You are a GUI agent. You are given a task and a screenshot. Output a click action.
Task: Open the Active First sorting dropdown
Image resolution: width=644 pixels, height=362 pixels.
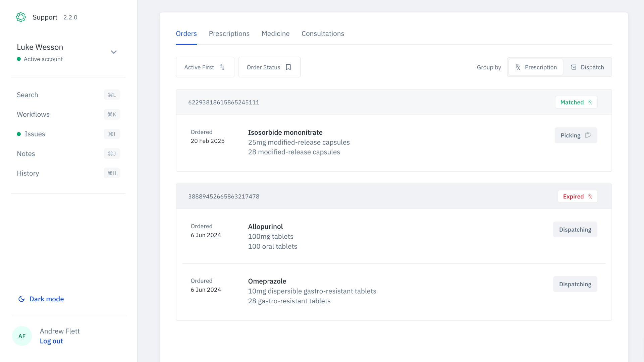click(x=205, y=67)
